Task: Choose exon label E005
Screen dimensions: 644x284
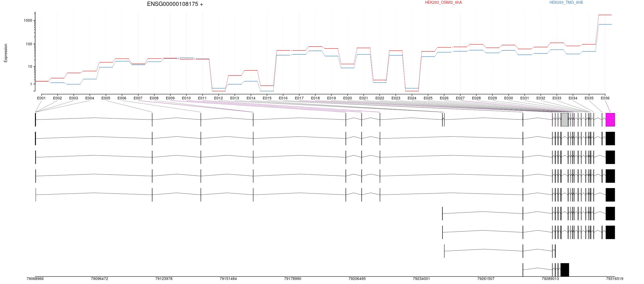Action: [106, 98]
